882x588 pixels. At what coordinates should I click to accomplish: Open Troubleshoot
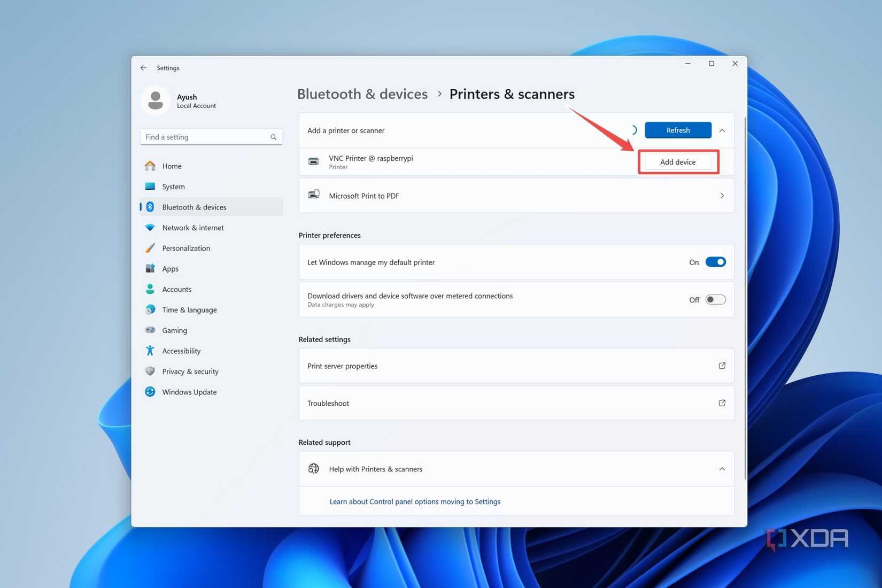point(516,403)
